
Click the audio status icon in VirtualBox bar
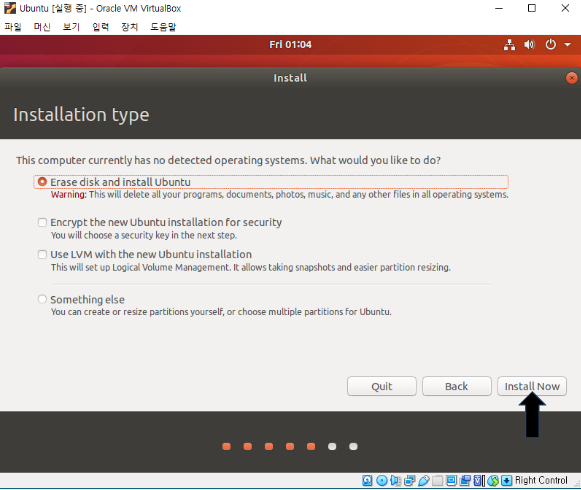pyautogui.click(x=395, y=481)
